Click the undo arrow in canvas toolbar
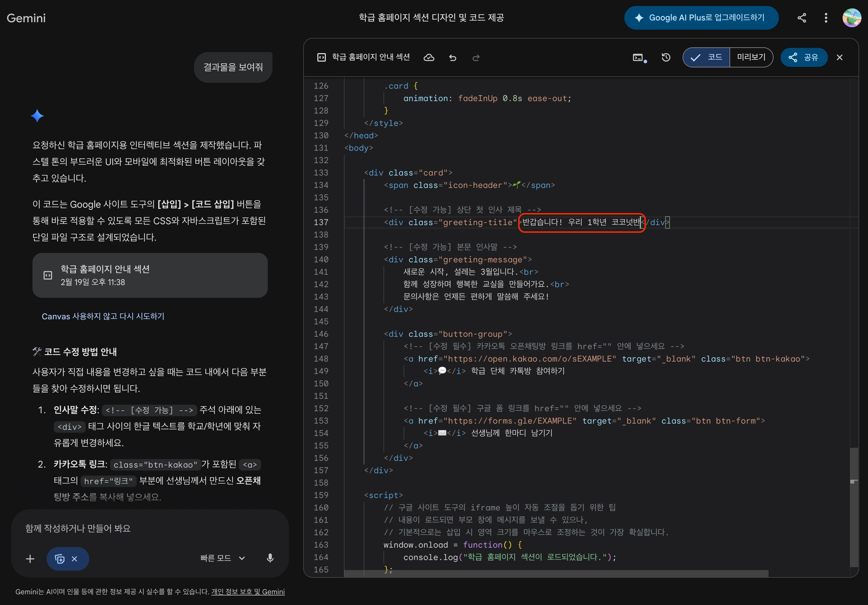Image resolution: width=868 pixels, height=605 pixels. click(453, 58)
